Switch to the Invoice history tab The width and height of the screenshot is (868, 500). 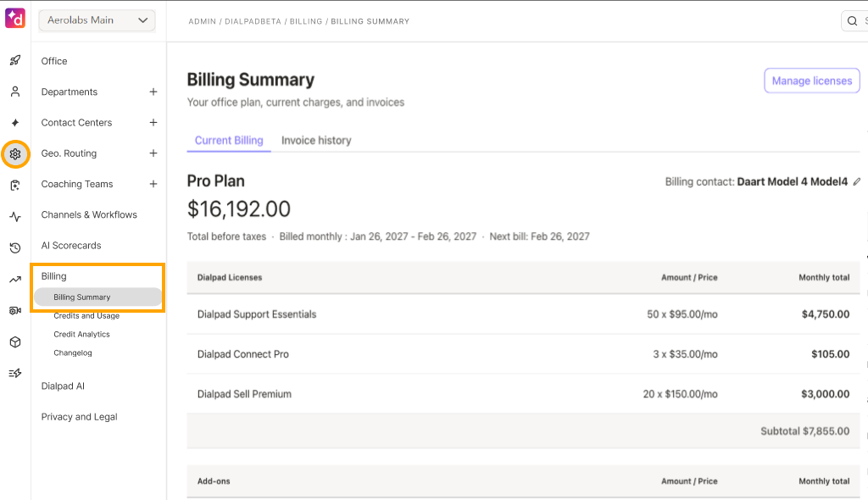316,141
